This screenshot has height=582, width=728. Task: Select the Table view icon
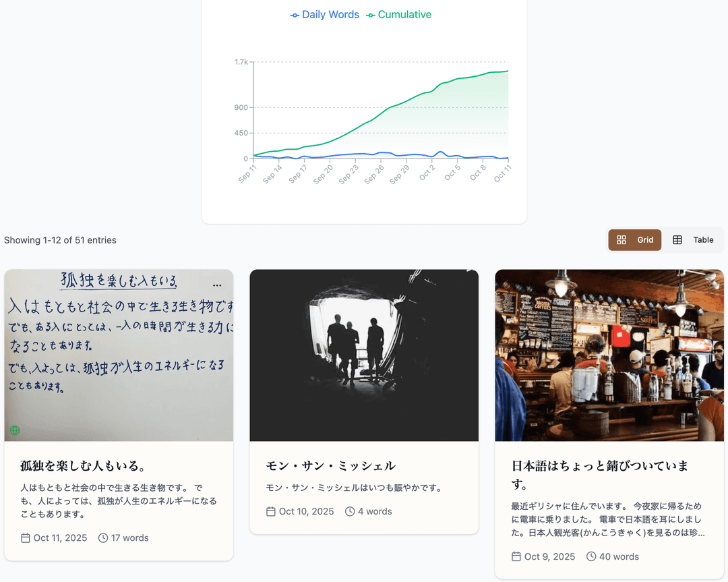(676, 239)
